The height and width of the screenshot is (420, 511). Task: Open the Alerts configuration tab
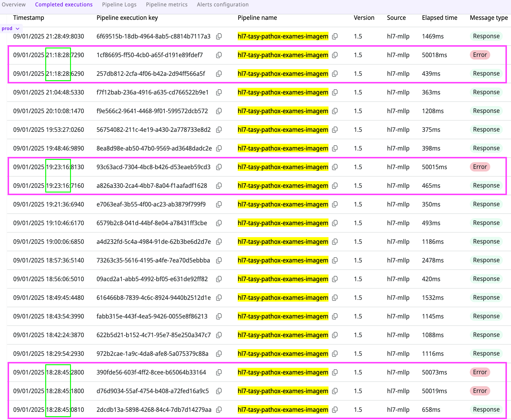tap(223, 5)
